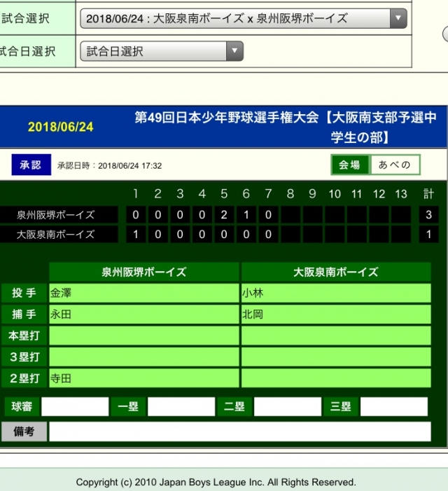The image size is (448, 491).
Task: Select the あべの venue field
Action: tap(395, 165)
